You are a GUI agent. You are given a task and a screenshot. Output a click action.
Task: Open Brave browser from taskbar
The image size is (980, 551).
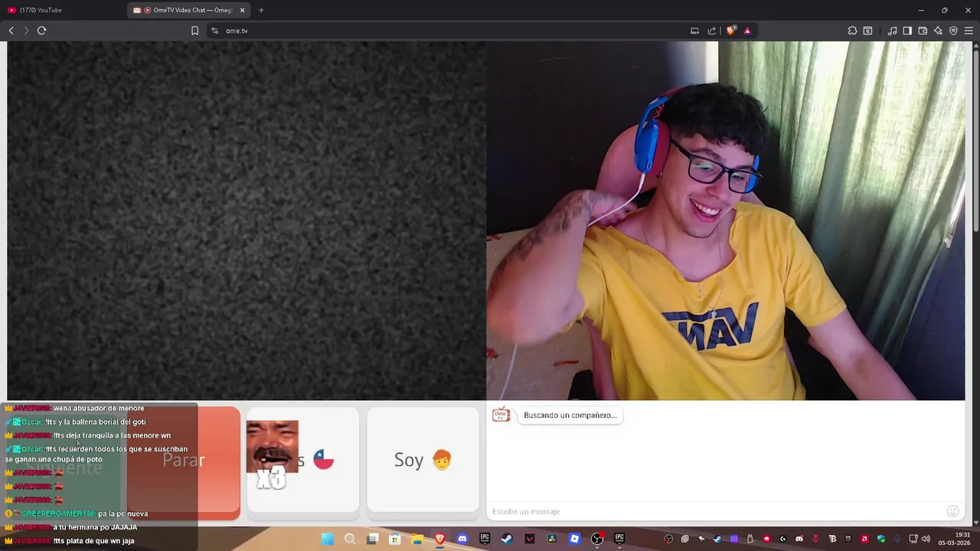pyautogui.click(x=439, y=539)
